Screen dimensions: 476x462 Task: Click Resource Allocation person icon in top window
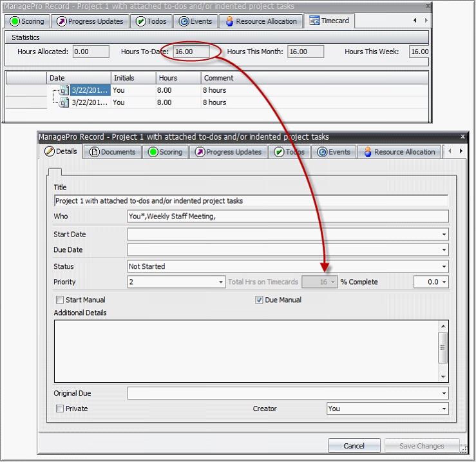coord(229,21)
